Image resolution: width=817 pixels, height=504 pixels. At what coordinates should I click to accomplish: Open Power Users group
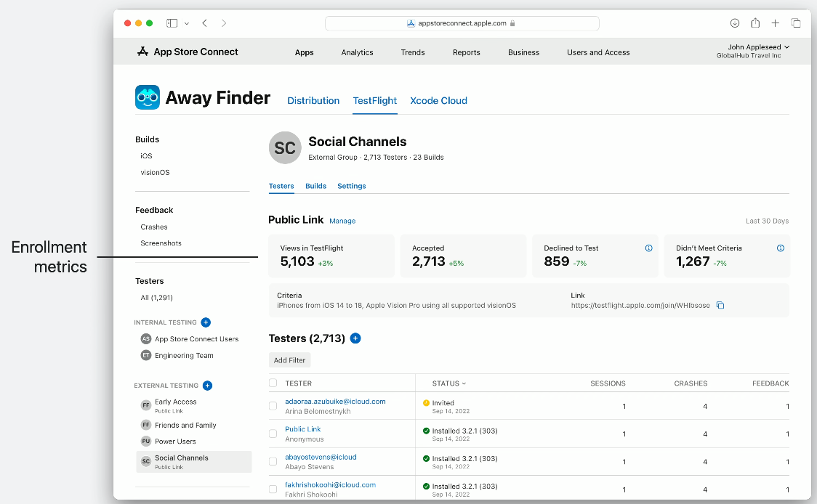pyautogui.click(x=169, y=441)
